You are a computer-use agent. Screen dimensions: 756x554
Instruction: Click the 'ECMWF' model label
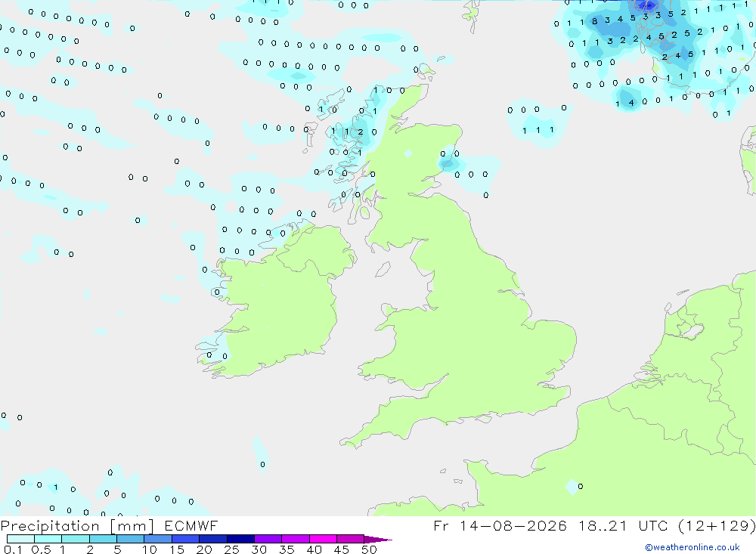(x=191, y=525)
